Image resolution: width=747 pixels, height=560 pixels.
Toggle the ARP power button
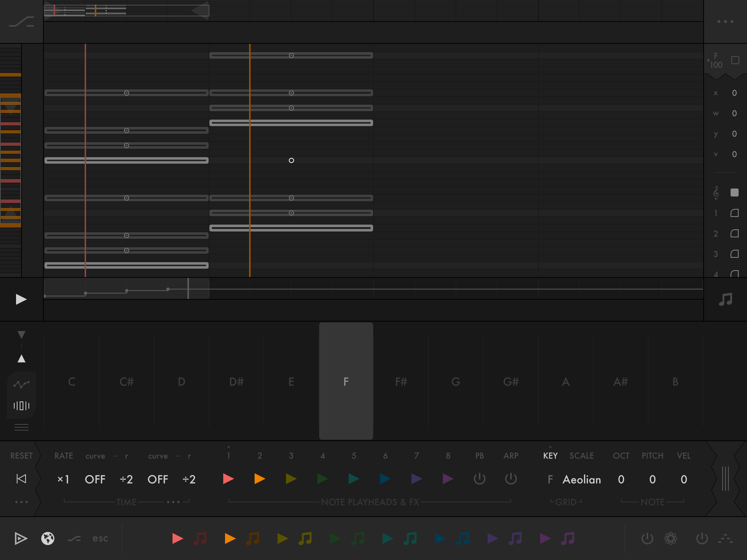[x=511, y=479]
